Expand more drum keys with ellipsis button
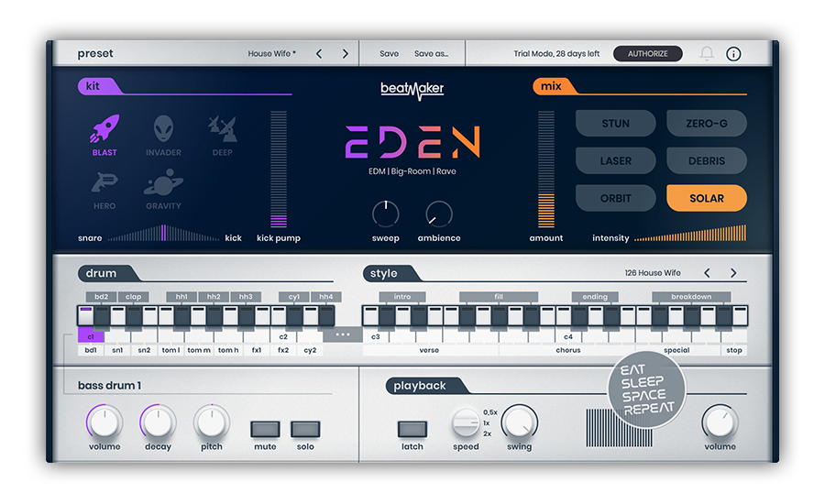Image resolution: width=825 pixels, height=504 pixels. tap(343, 334)
